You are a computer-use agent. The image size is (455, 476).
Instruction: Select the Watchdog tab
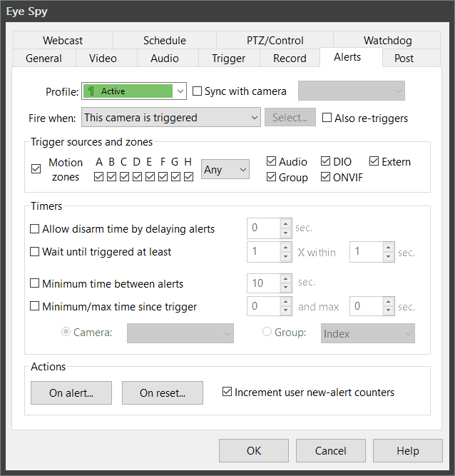point(387,40)
